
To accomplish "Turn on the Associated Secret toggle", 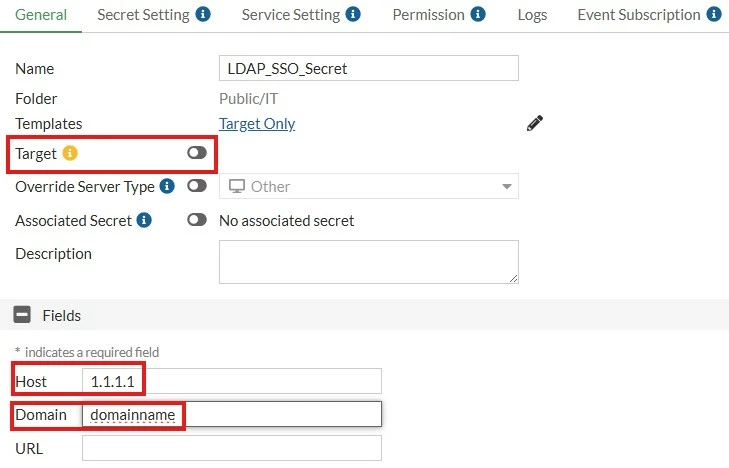I will point(197,219).
